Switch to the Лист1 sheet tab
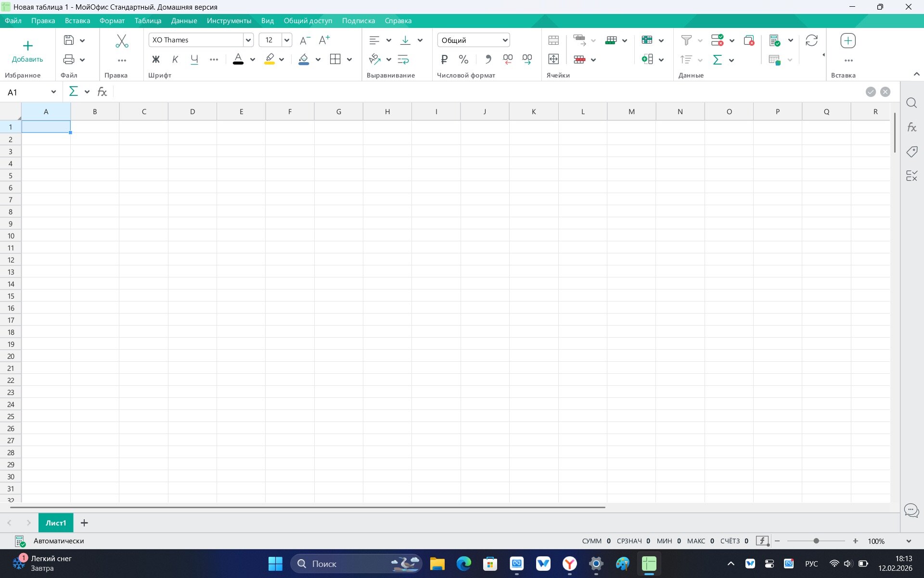This screenshot has height=578, width=924. coord(56,523)
